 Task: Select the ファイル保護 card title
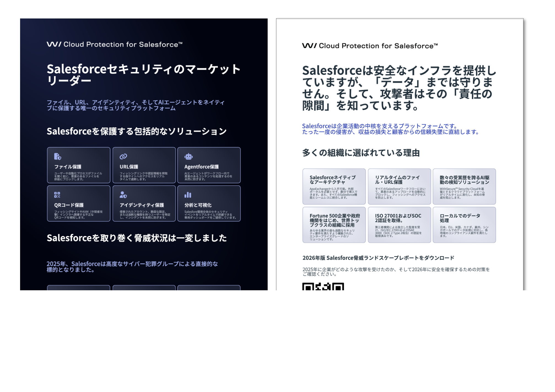(x=68, y=167)
